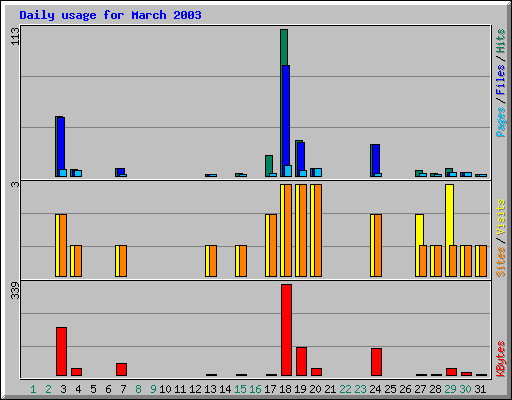Click the orange Sites bar for day 13
Screen dimensions: 512x400
213,261
